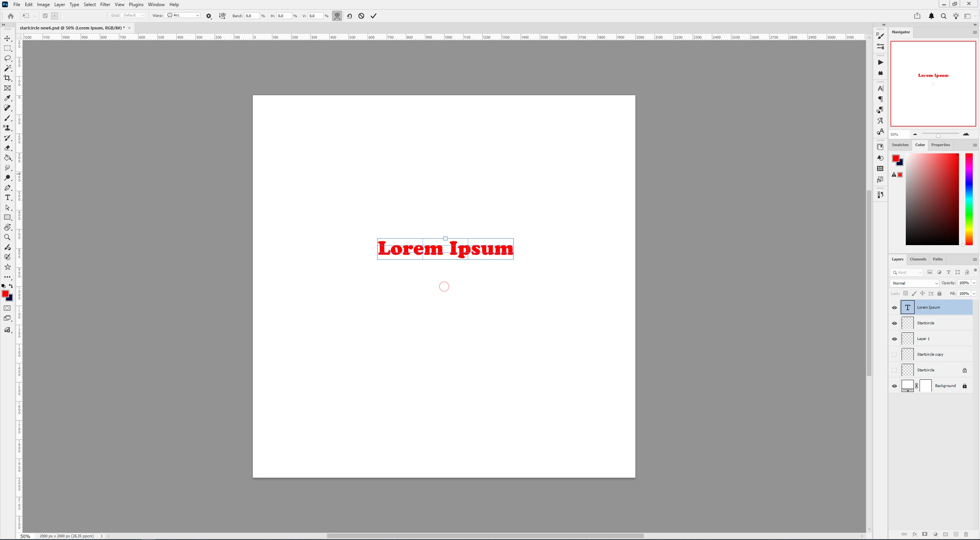Select the Lasso tool
This screenshot has width=980, height=540.
coord(7,58)
